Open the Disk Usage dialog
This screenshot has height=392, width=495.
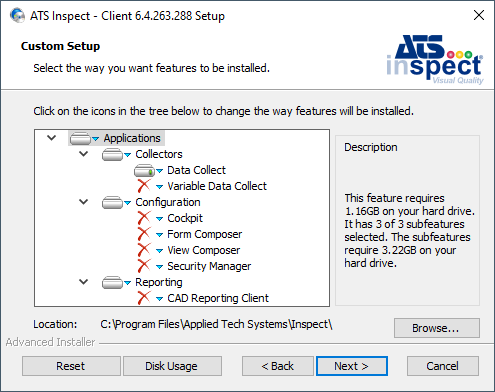point(172,366)
